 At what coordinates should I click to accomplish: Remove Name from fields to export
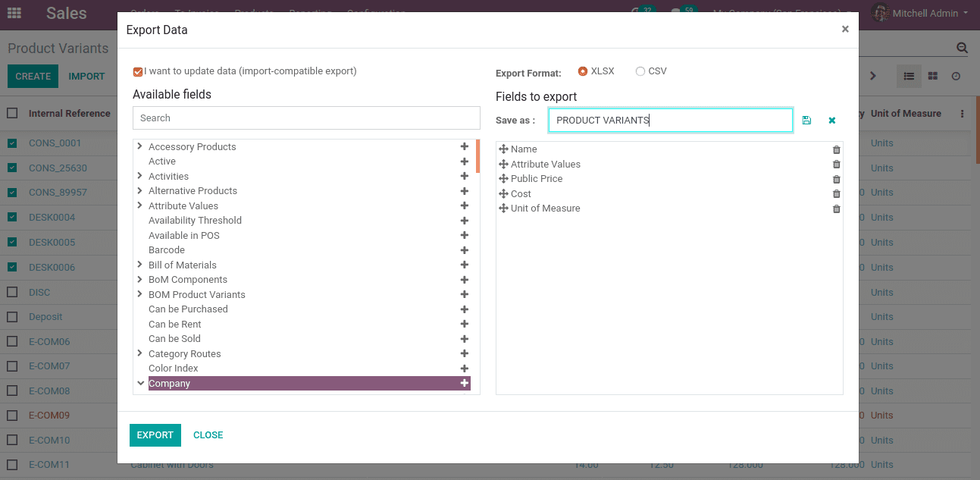837,149
